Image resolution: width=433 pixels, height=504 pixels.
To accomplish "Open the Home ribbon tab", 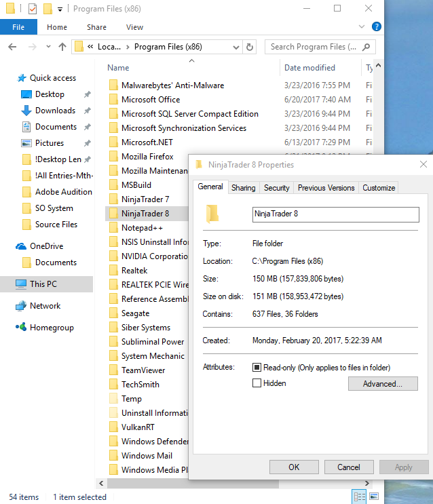I will [57, 27].
